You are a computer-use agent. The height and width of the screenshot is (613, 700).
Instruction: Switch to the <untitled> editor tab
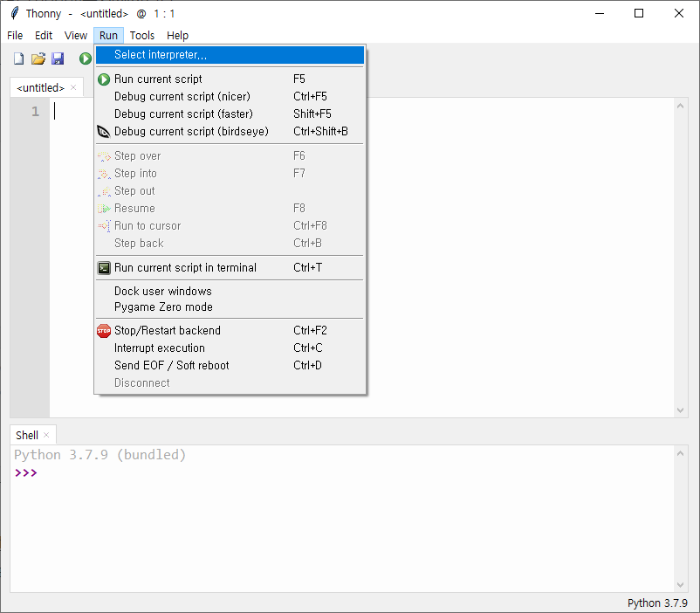tap(40, 88)
